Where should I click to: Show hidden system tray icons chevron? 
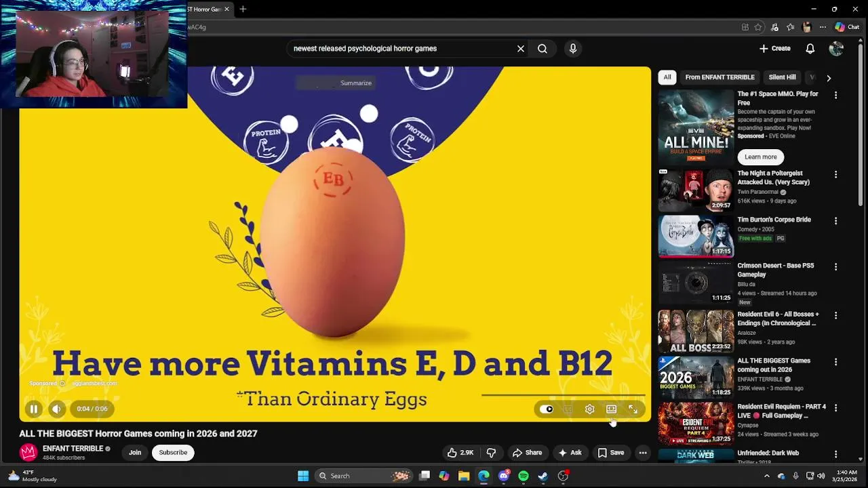(767, 476)
